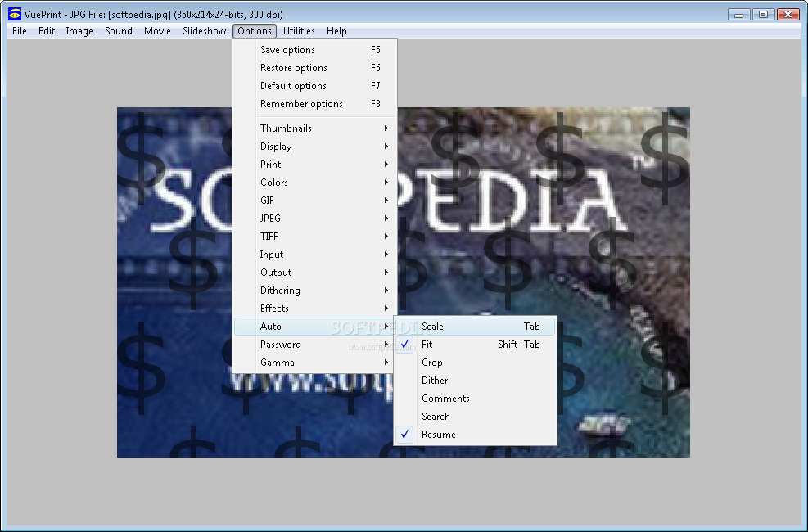The image size is (808, 532).
Task: Click the VuePrint eye icon in title bar
Action: click(x=15, y=14)
